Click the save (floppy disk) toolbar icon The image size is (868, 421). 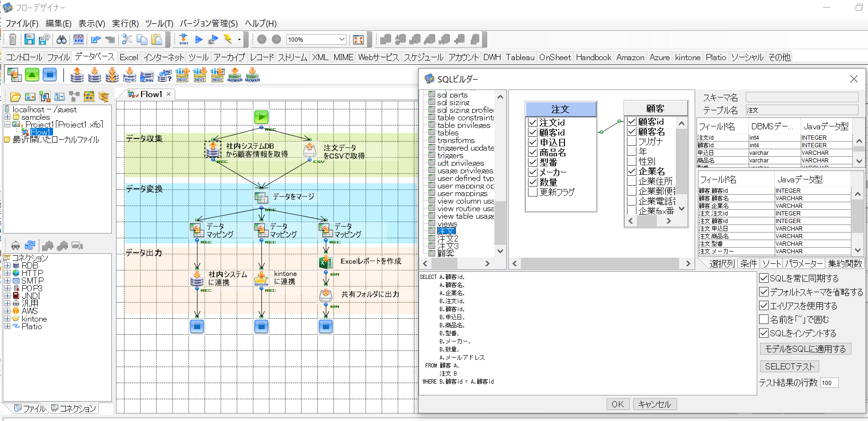pyautogui.click(x=29, y=39)
